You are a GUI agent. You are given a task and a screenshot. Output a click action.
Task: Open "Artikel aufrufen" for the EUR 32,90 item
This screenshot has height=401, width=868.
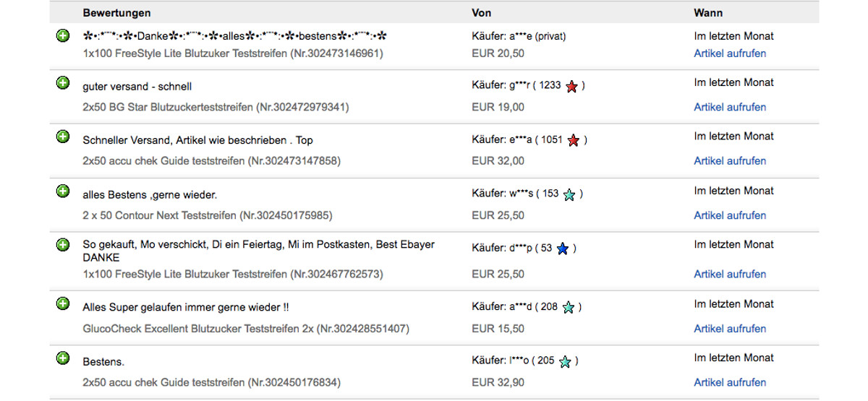730,382
